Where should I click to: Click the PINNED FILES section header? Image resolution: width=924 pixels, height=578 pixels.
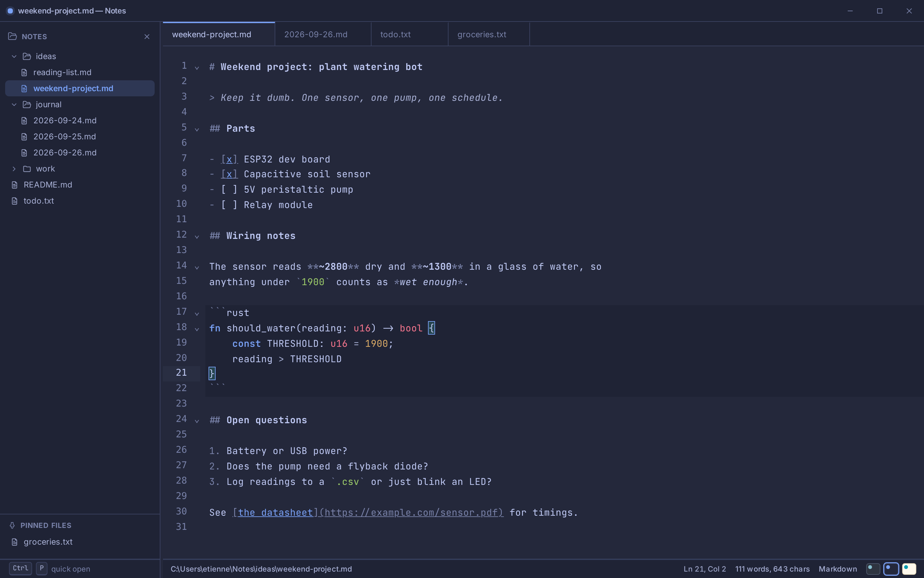click(x=46, y=525)
